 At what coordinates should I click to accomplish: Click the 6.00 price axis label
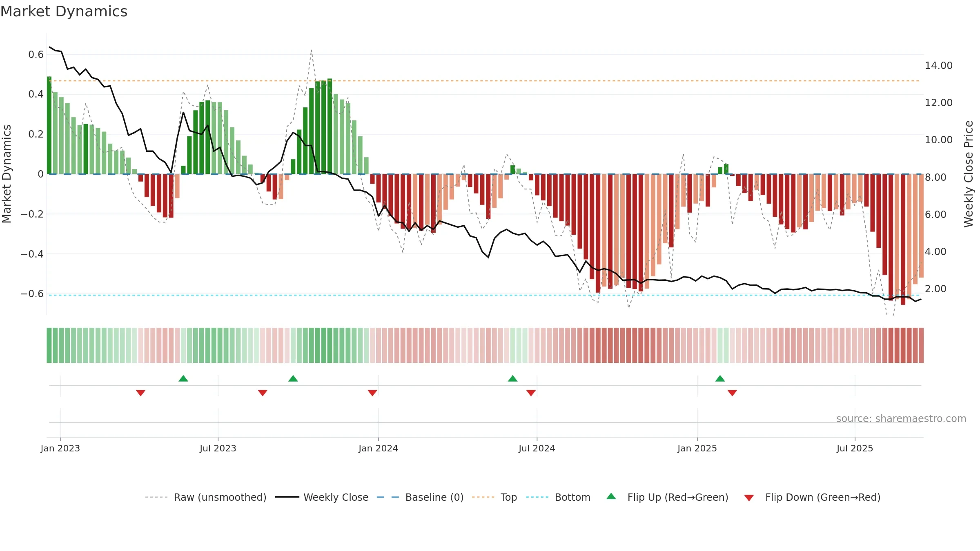click(x=935, y=214)
